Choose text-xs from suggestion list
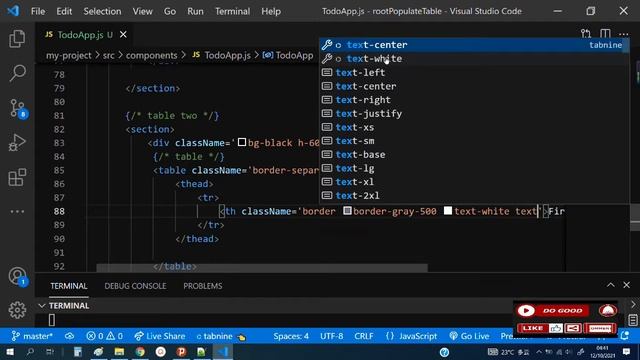 coord(473,127)
